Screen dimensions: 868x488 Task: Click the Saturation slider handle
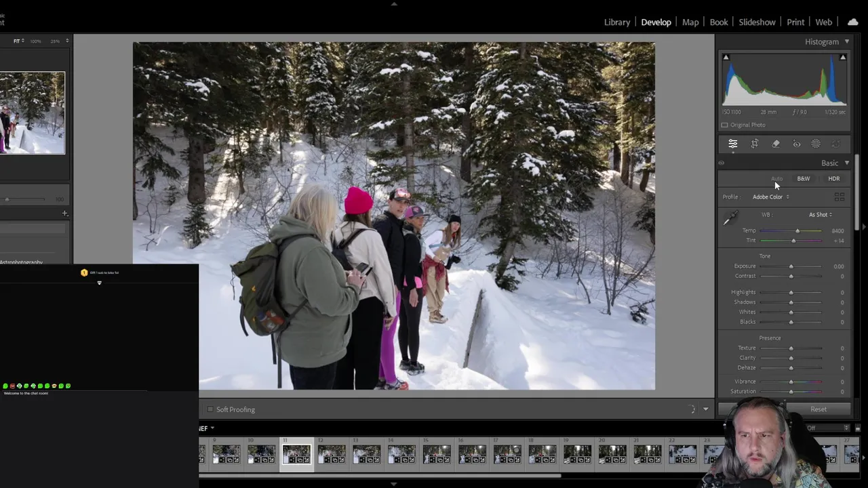[x=791, y=392]
